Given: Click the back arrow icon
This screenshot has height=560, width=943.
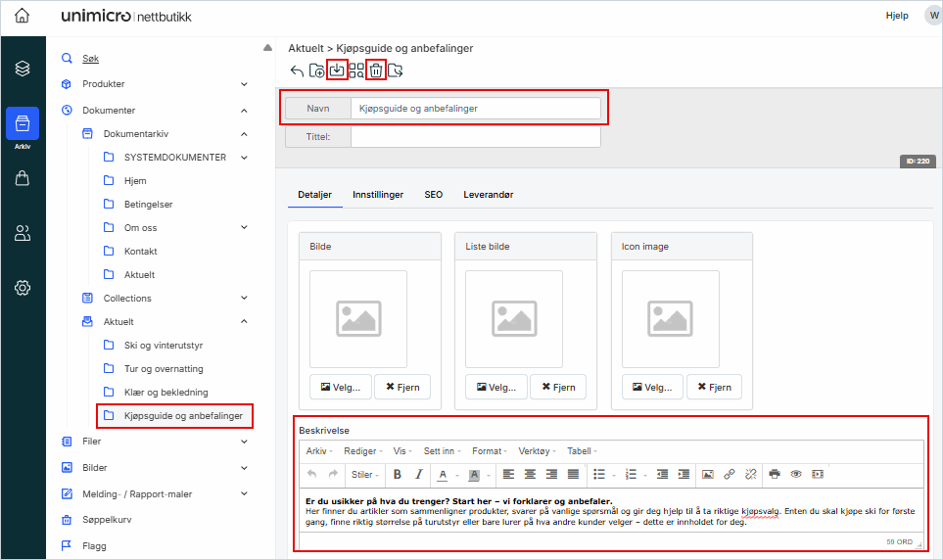Looking at the screenshot, I should tap(298, 70).
